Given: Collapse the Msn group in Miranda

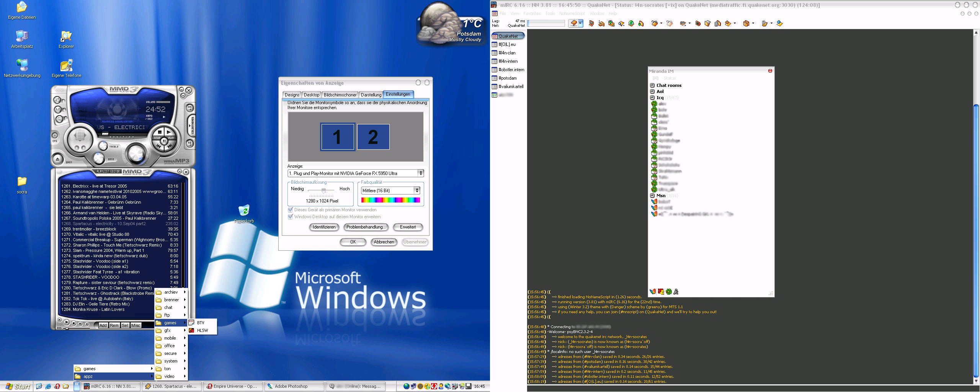Looking at the screenshot, I should [652, 196].
